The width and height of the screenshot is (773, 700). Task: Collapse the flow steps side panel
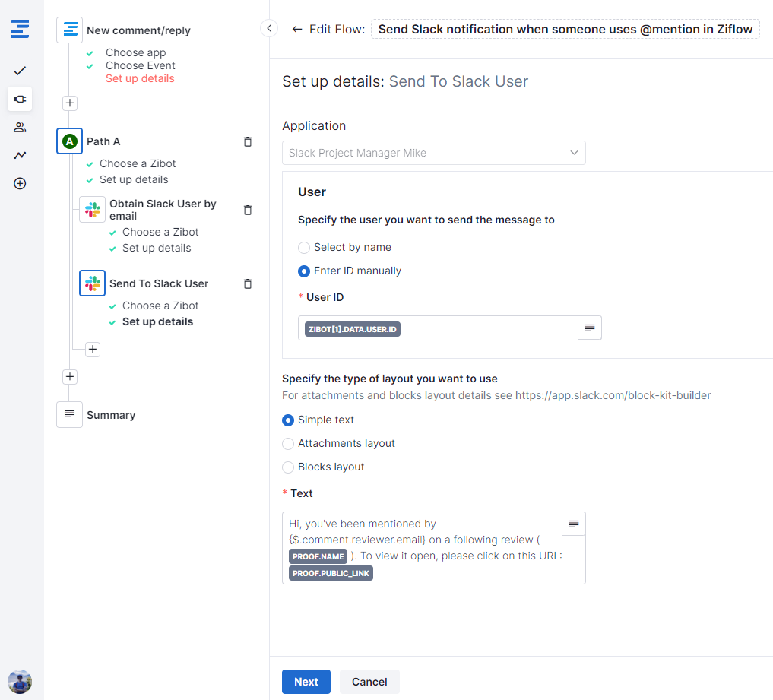point(268,28)
